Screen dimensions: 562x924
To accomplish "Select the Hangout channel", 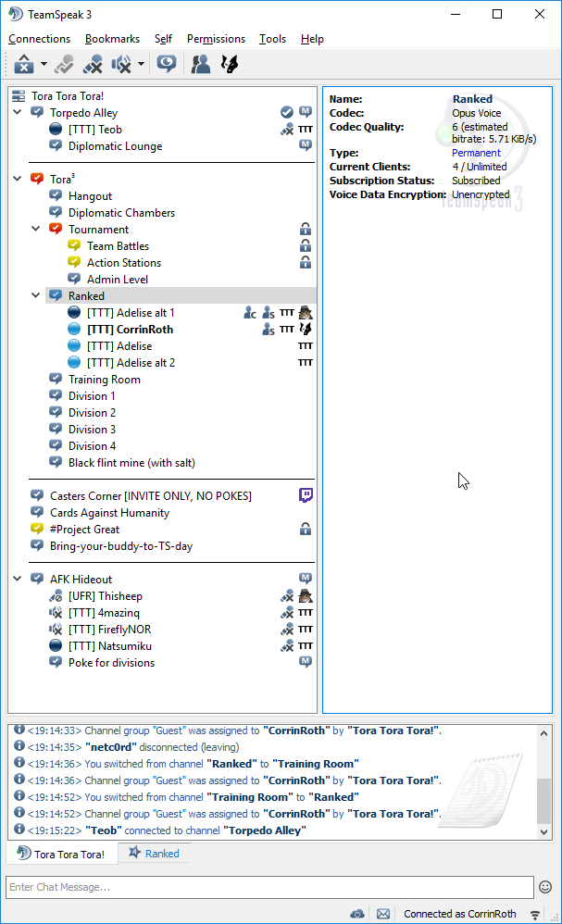I will click(x=90, y=196).
